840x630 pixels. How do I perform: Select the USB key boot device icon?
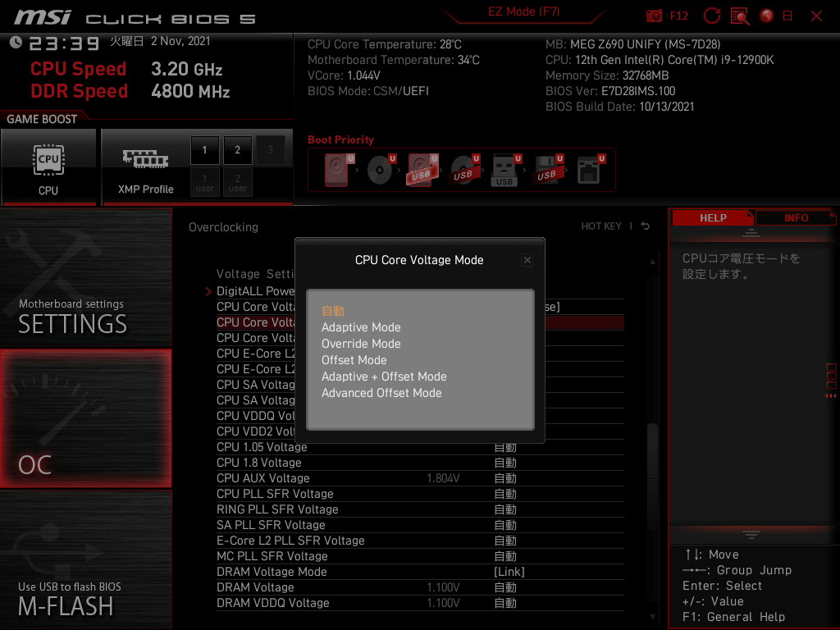click(x=505, y=170)
